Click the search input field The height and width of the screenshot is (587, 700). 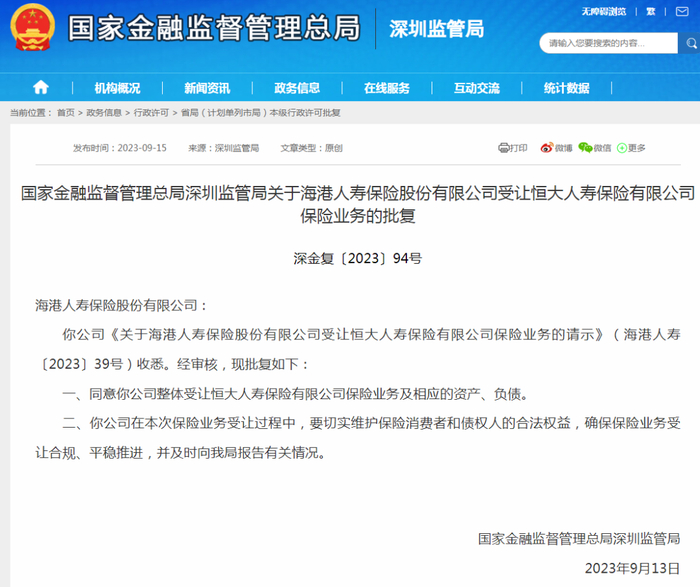[608, 43]
